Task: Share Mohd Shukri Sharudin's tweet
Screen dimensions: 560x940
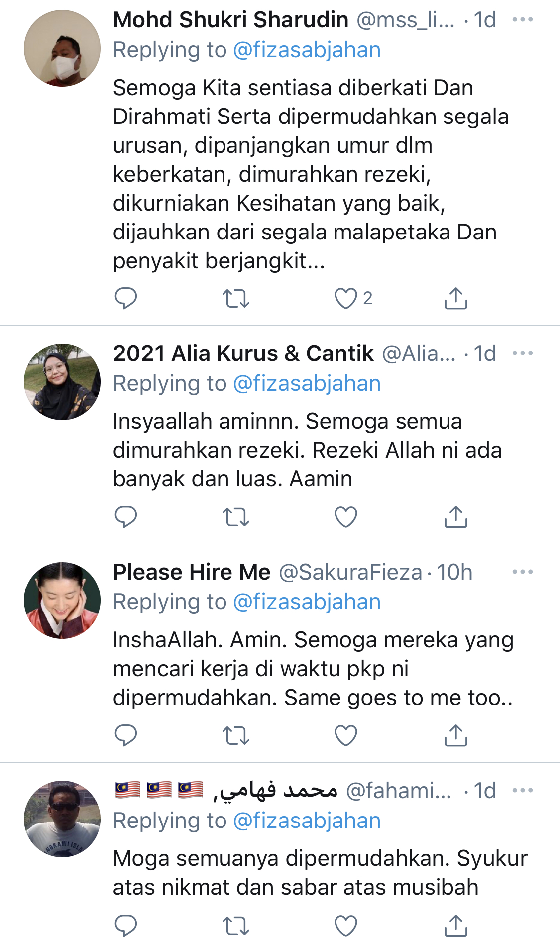Action: click(455, 298)
